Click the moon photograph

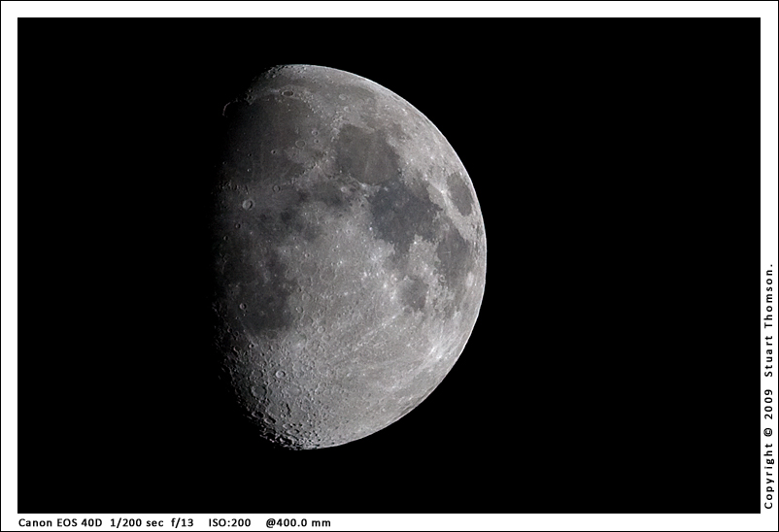coord(389,265)
